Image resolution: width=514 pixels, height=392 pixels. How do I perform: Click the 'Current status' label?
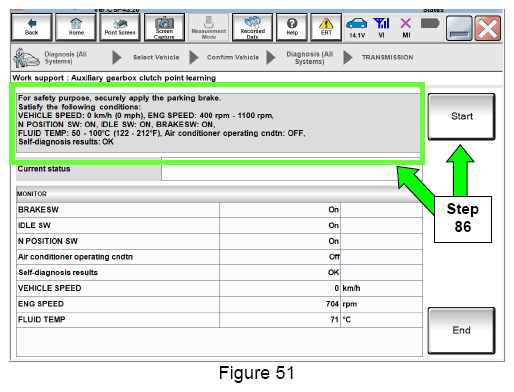(x=44, y=169)
